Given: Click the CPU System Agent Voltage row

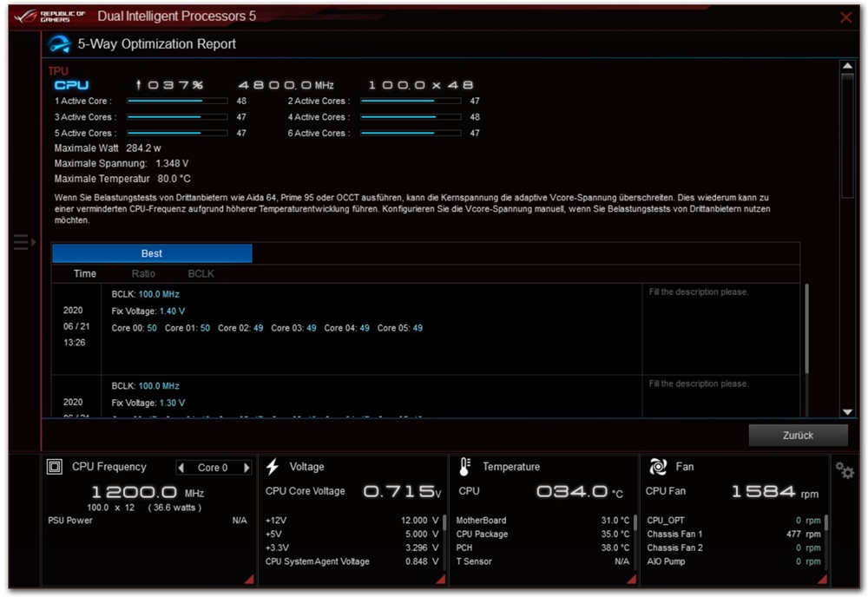Looking at the screenshot, I should tap(352, 561).
